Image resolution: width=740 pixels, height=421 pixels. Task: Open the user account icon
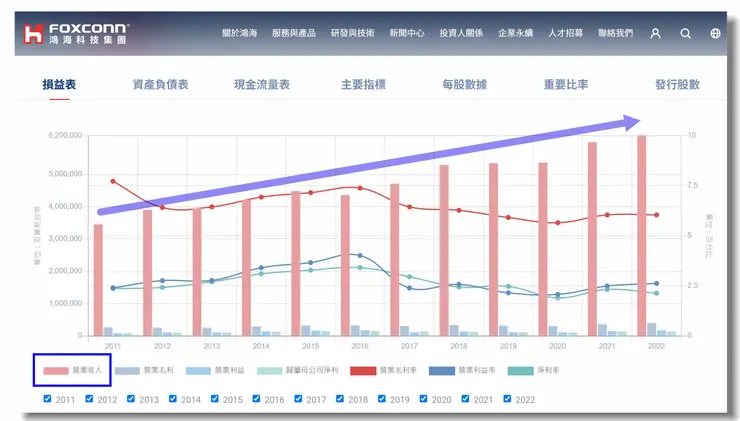[655, 34]
